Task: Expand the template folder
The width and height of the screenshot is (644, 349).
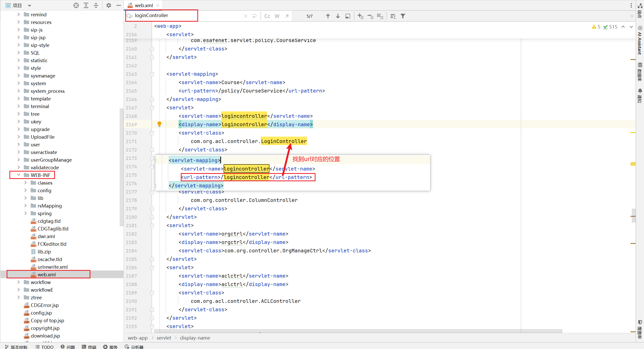Action: pos(19,99)
